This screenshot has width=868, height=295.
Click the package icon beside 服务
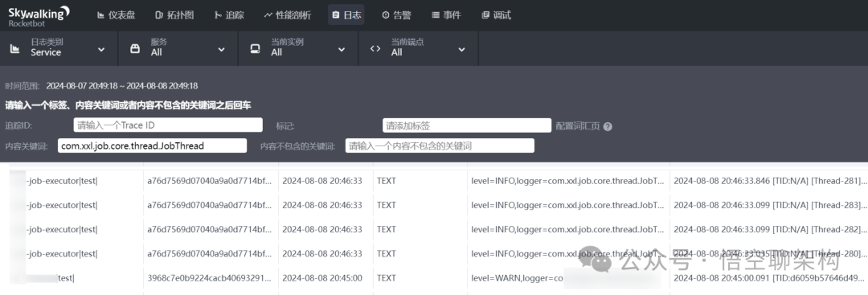click(x=134, y=49)
